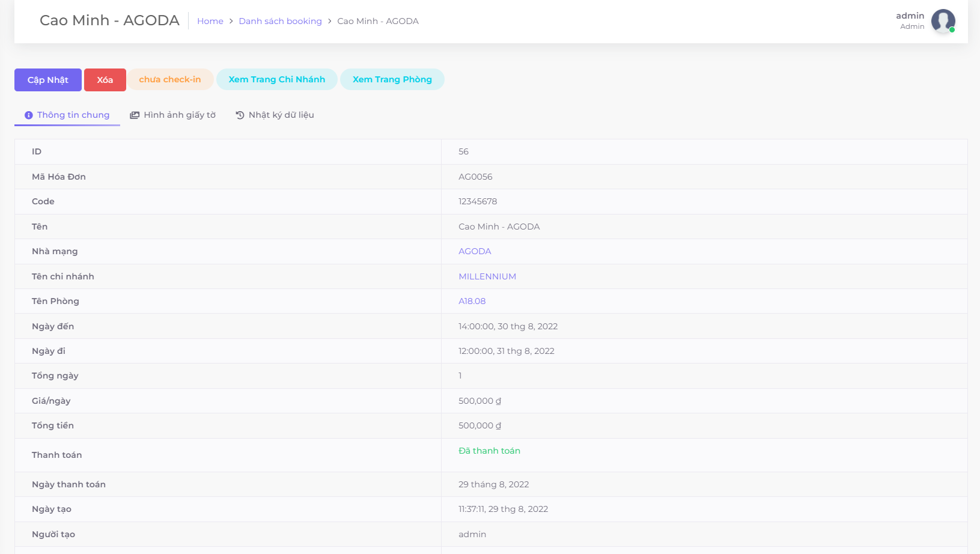The image size is (980, 554).
Task: Click the images icon beside Hình ảnh giấy tờ
Action: [135, 115]
